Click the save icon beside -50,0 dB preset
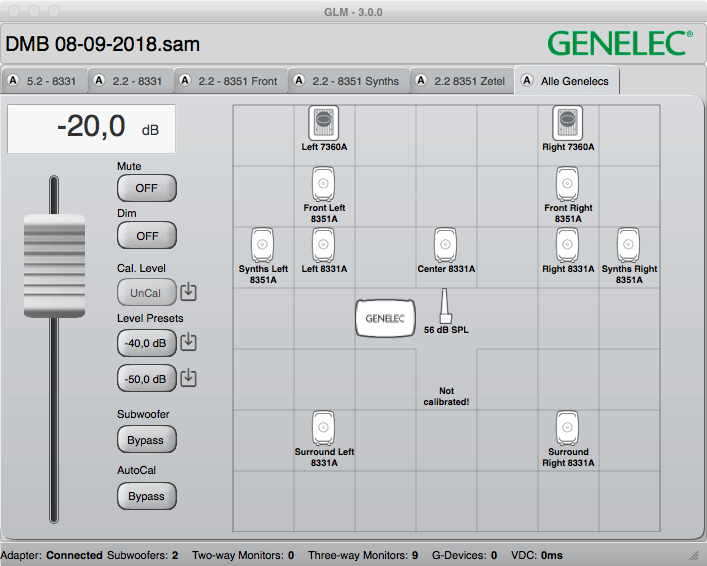Image resolution: width=707 pixels, height=566 pixels. pyautogui.click(x=188, y=378)
